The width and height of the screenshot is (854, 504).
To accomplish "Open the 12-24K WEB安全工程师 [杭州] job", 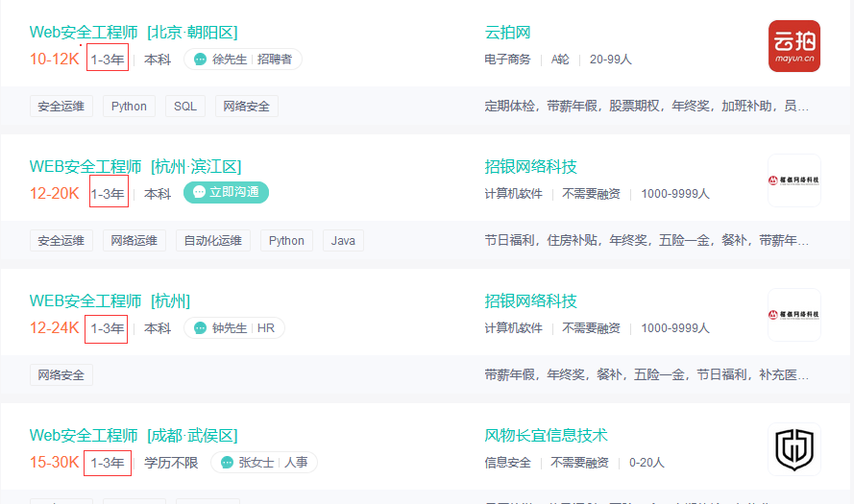I will point(110,301).
